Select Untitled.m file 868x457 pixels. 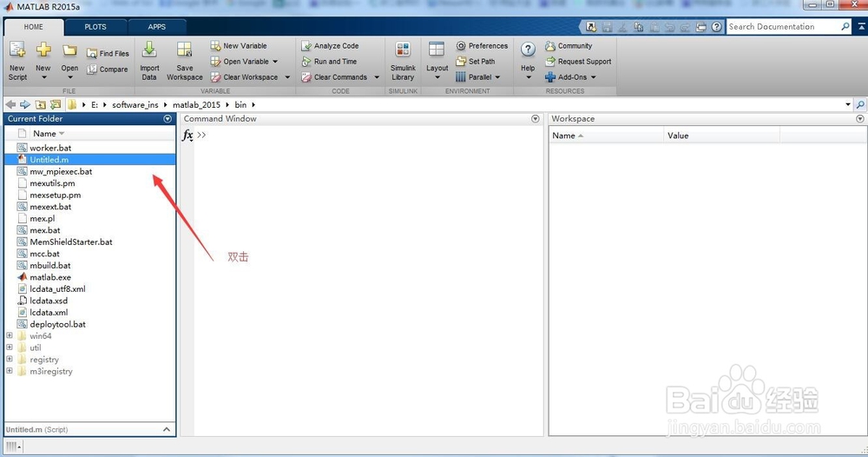[x=90, y=160]
